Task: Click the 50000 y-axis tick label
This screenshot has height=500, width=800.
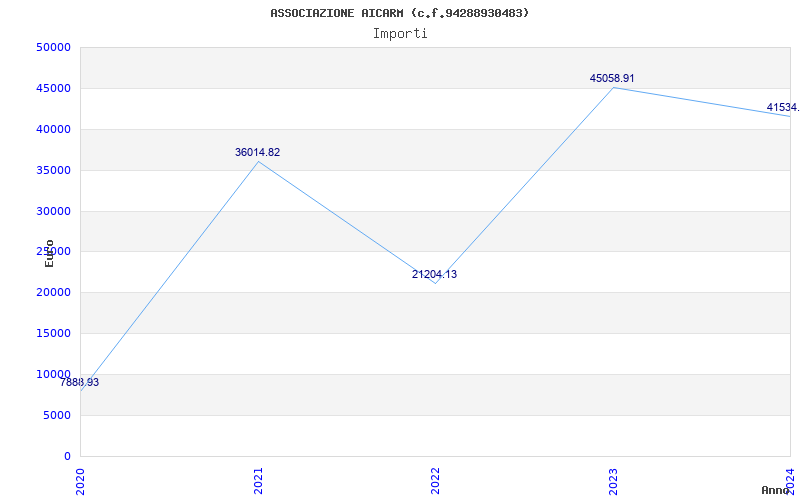Action: pos(53,47)
